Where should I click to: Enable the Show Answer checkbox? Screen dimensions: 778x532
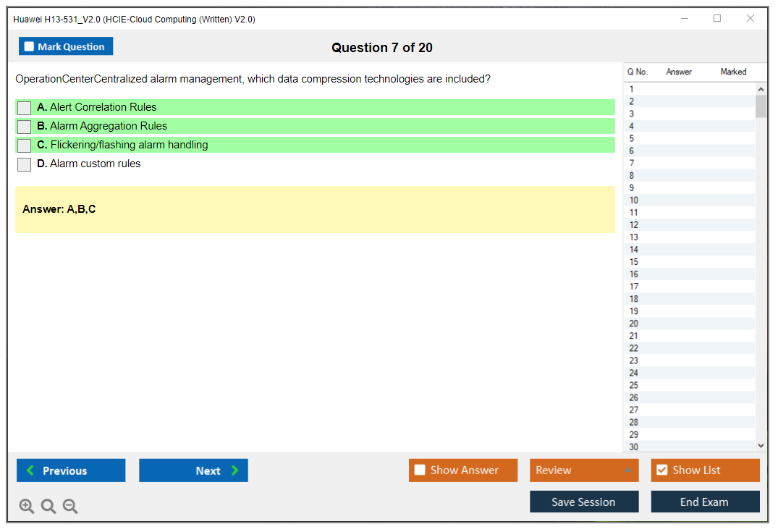coord(420,470)
